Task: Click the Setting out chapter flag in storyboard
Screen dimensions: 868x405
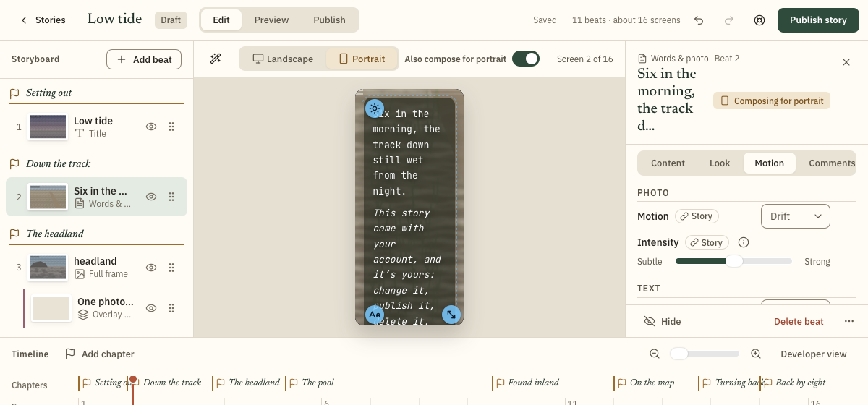Action: pyautogui.click(x=14, y=93)
